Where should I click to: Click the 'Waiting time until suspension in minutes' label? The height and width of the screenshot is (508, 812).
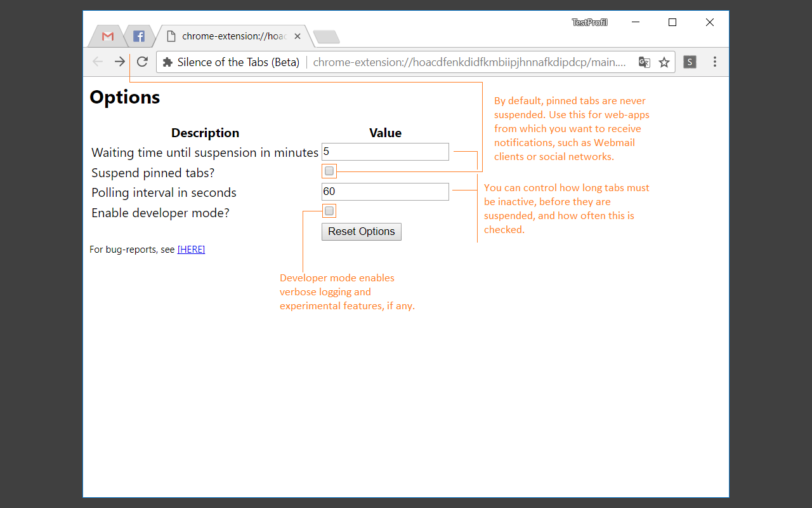tap(205, 152)
